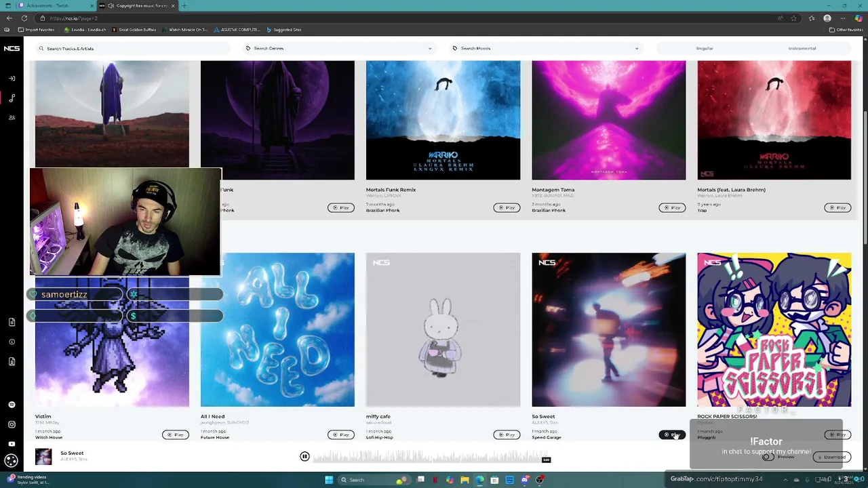Open the cookie settings icon at sidebar bottom
Viewport: 868px width, 488px height.
(11, 461)
